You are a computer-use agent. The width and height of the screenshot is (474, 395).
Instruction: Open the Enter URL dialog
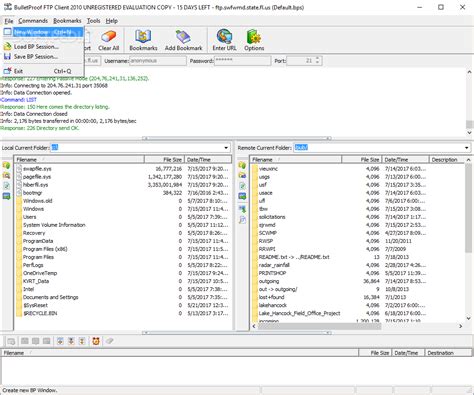click(224, 40)
